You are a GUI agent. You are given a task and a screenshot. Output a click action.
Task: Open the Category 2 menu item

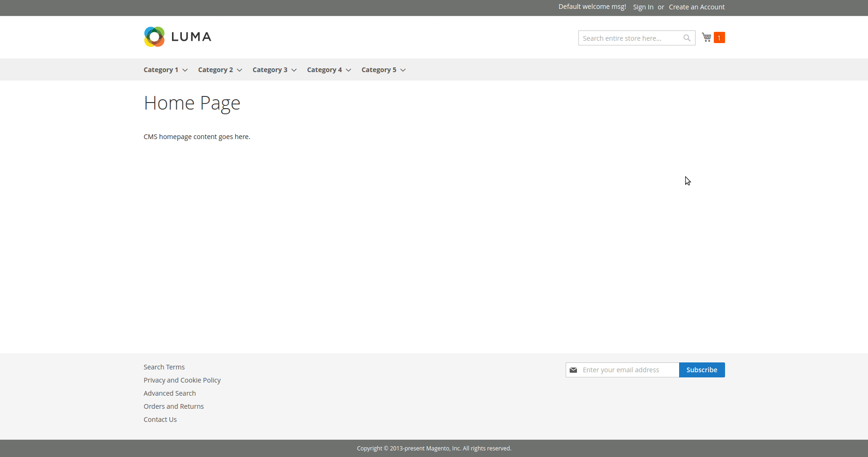click(x=215, y=70)
